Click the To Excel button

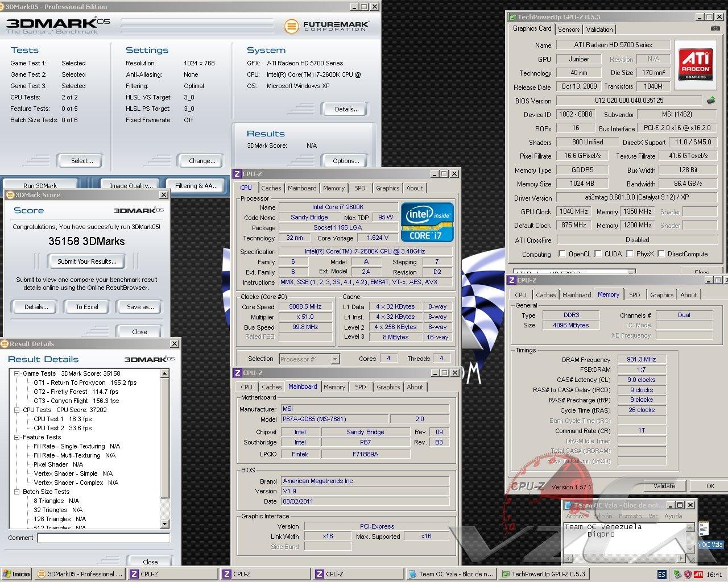(87, 307)
